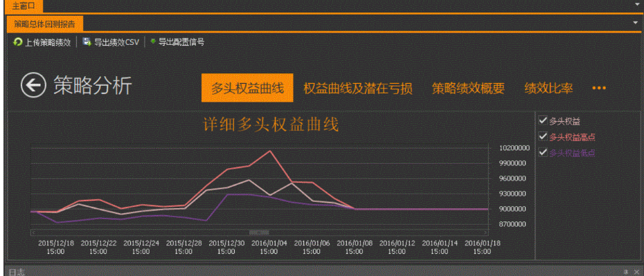Click the back arrow beside 策略分析

33,85
